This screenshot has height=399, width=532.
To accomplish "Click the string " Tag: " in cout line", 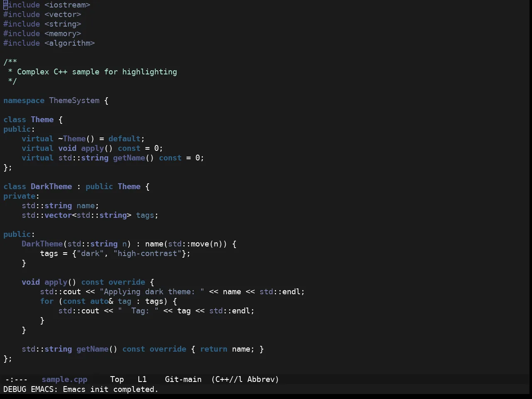I will click(x=138, y=311).
